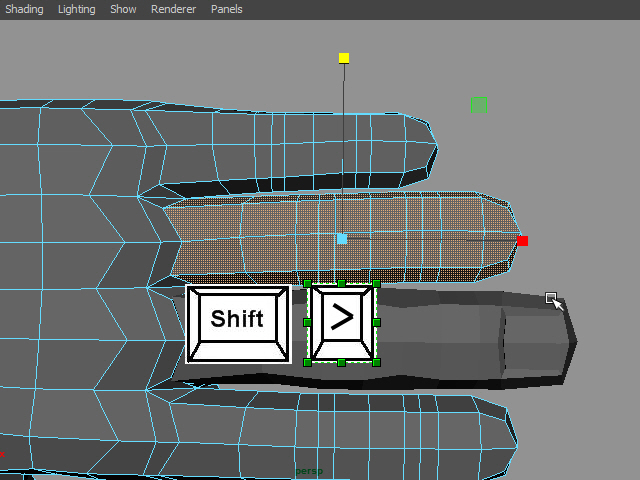
Task: Open the Lighting menu
Action: [76, 9]
